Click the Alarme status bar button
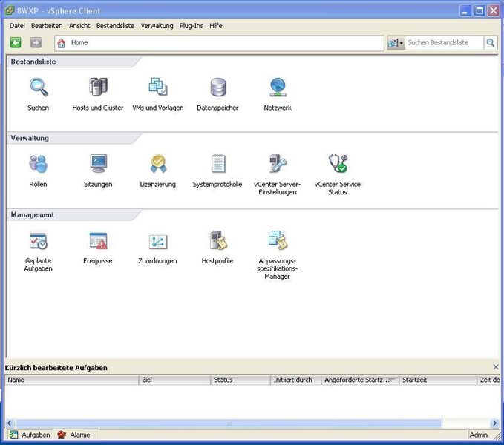Screen dimensions: 504x445 point(73,435)
